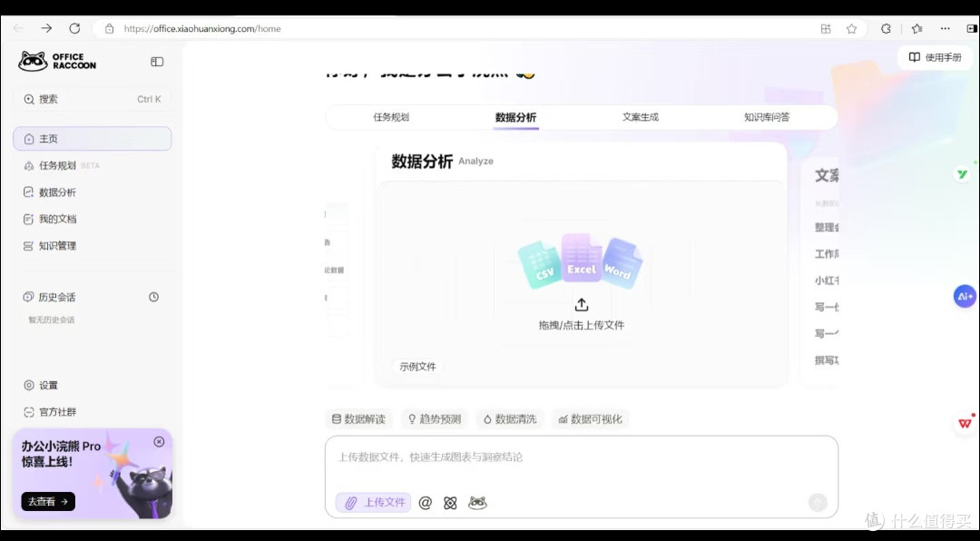
Task: Click 拖拽/点击上传文件 text
Action: [x=582, y=325]
